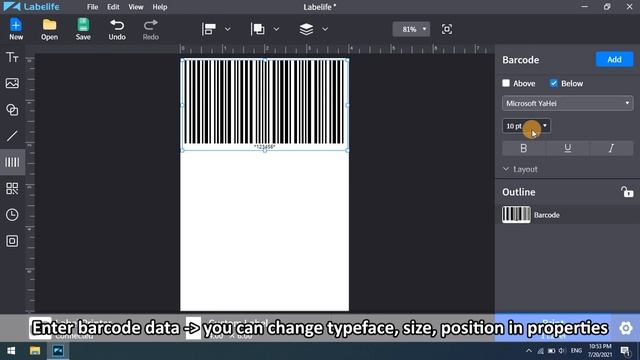Select the Line tool

12,136
